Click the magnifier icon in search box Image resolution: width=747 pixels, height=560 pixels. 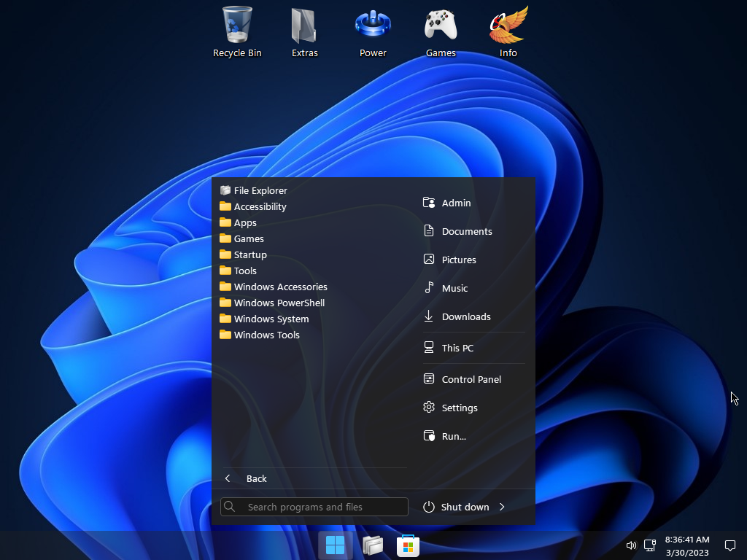230,507
